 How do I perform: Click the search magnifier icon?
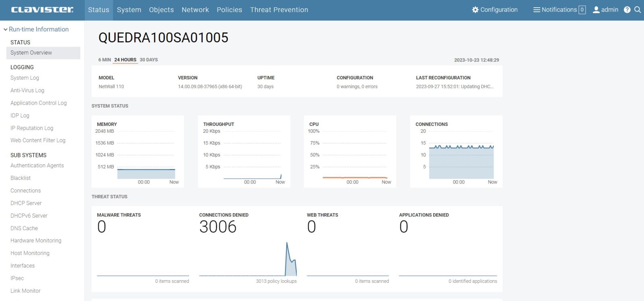638,10
